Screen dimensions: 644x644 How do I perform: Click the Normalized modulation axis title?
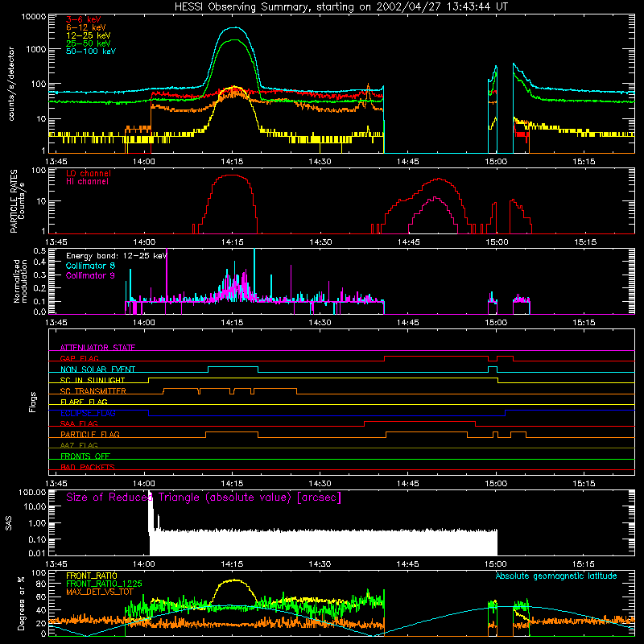pos(21,281)
